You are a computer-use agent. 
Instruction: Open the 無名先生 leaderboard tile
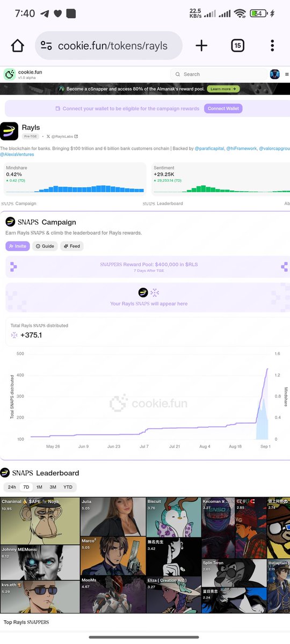tap(173, 557)
